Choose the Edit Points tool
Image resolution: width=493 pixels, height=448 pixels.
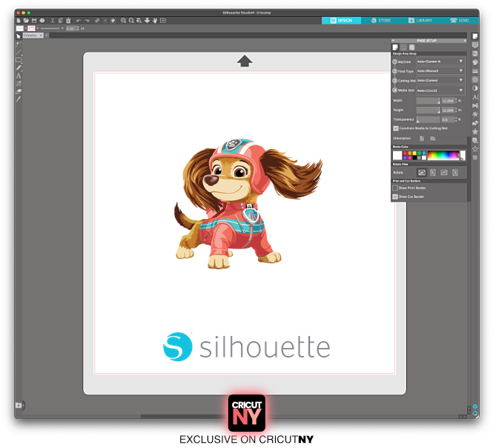[x=19, y=44]
